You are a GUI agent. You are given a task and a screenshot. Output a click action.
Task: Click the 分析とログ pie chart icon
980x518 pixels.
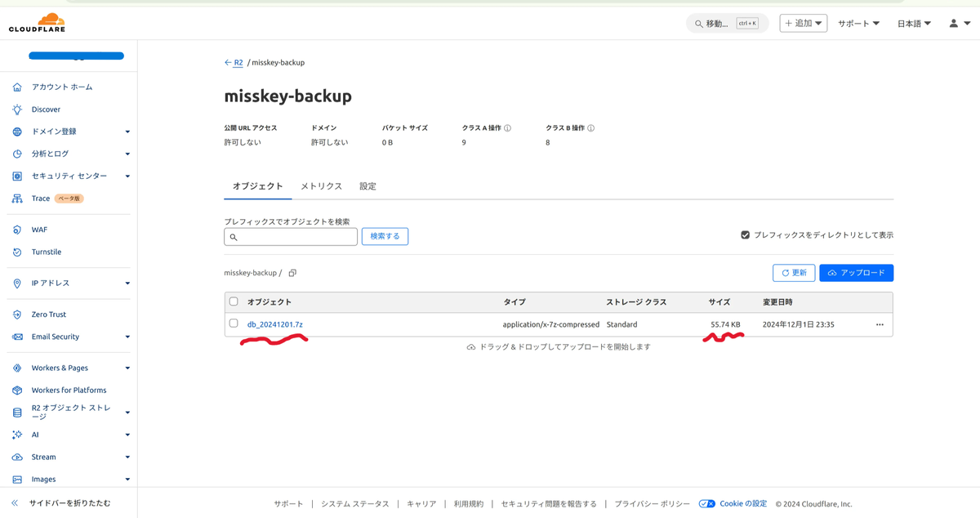17,154
